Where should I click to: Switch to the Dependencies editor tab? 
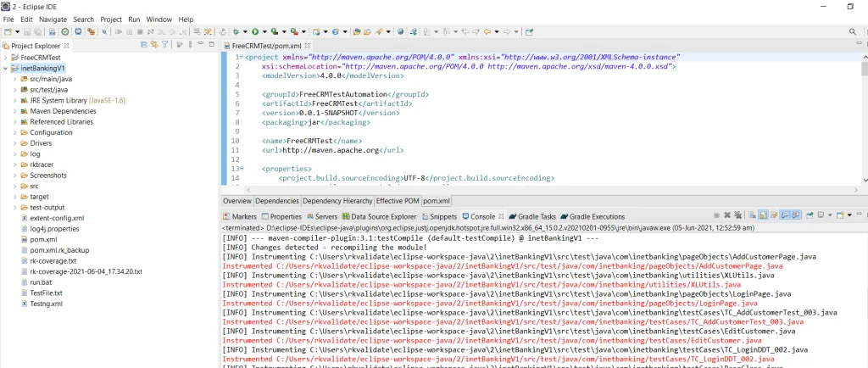277,201
